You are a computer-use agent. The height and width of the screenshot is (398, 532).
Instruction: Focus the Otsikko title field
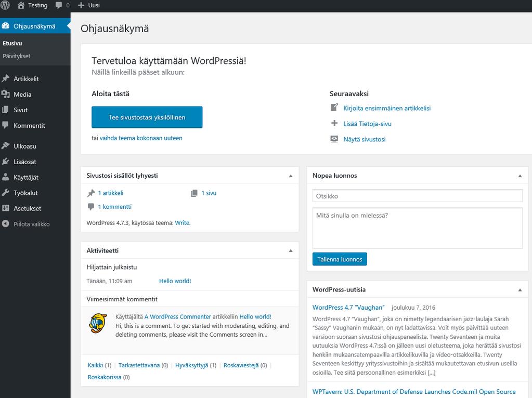click(x=417, y=196)
